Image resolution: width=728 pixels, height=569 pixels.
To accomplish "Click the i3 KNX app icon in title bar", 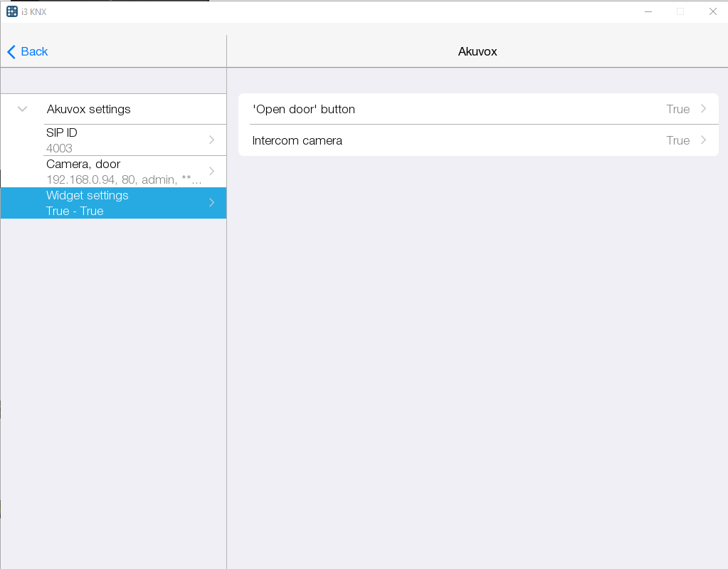I will pos(12,11).
